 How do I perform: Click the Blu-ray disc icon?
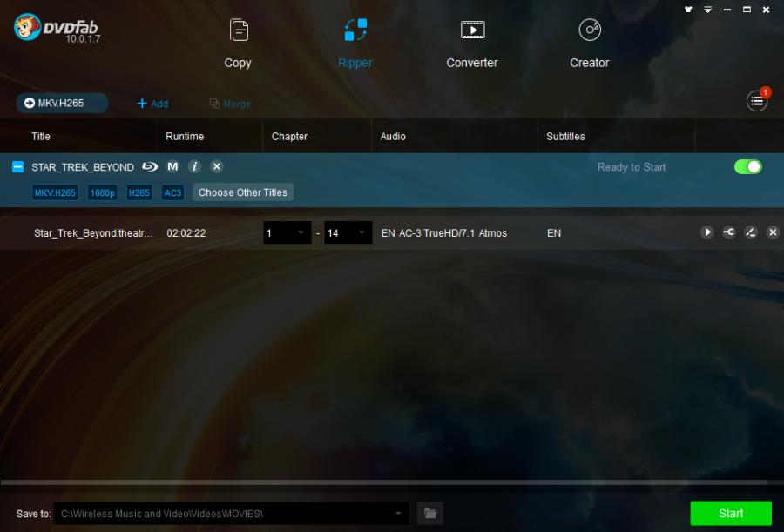pos(150,166)
